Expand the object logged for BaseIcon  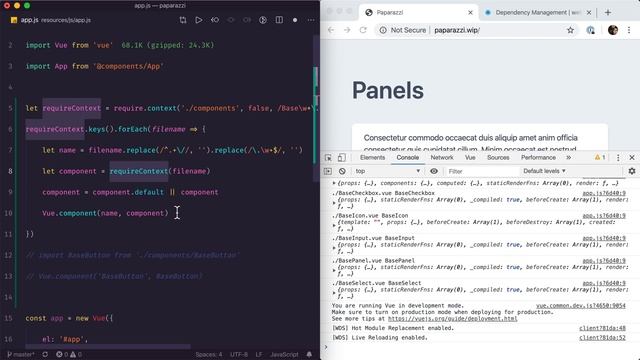tap(334, 225)
